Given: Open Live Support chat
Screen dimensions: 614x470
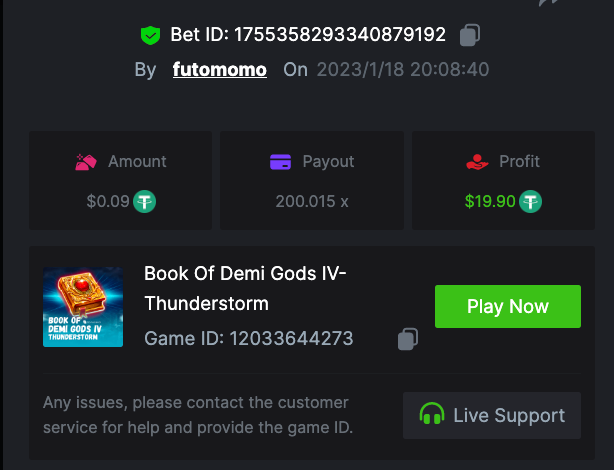Looking at the screenshot, I should tap(492, 415).
